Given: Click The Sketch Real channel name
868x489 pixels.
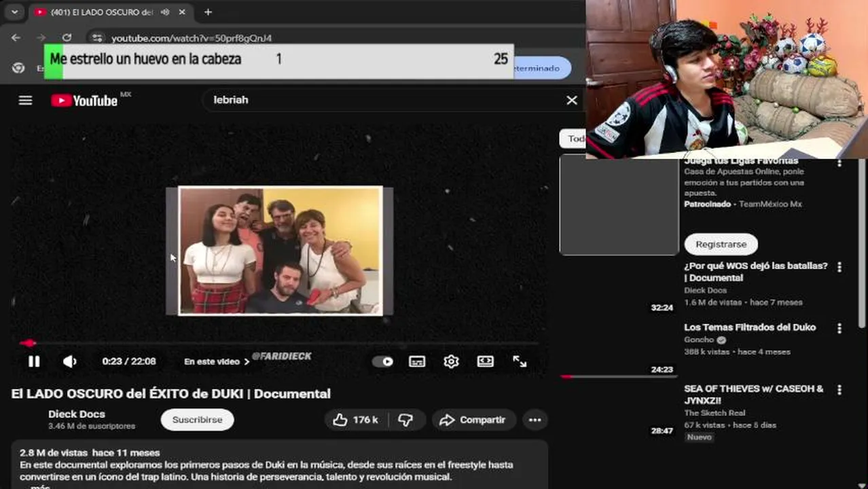Looking at the screenshot, I should 715,413.
